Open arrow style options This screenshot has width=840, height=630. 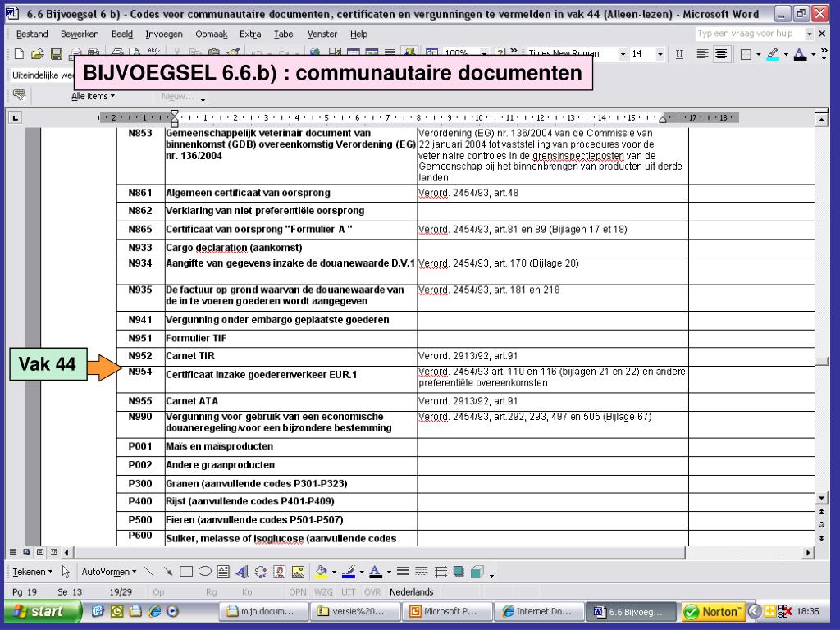click(x=441, y=572)
